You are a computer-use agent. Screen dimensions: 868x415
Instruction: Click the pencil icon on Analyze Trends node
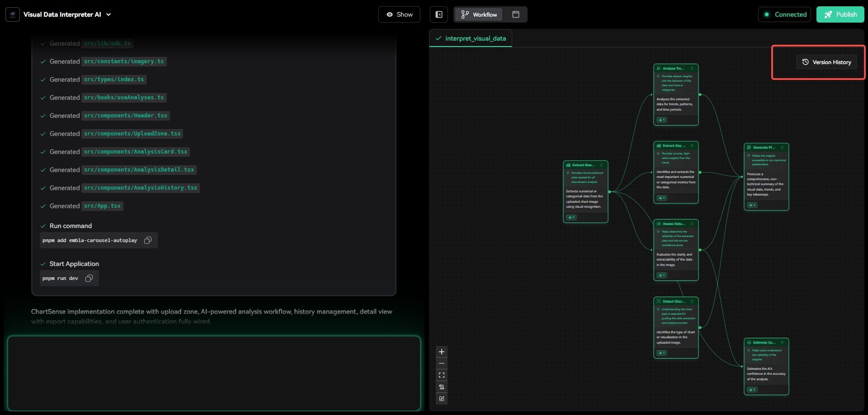pos(692,69)
